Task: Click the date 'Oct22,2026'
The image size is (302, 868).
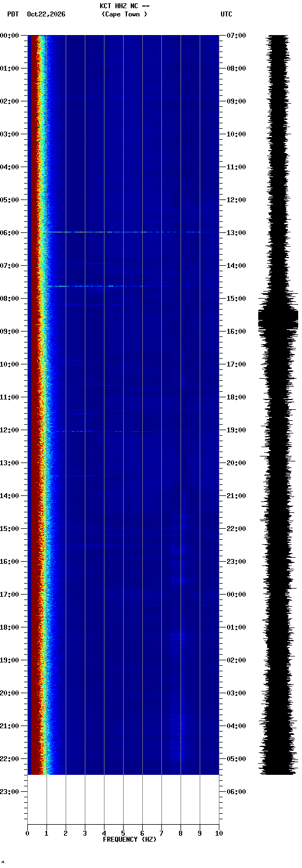Action: click(46, 14)
